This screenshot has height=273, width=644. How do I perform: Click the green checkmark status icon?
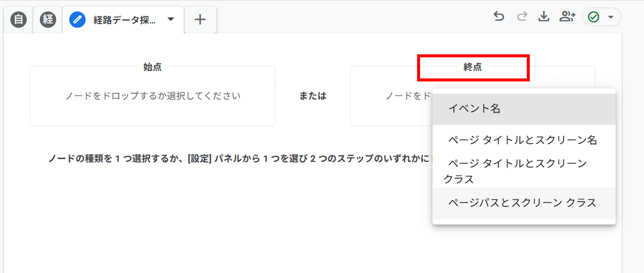(x=594, y=17)
